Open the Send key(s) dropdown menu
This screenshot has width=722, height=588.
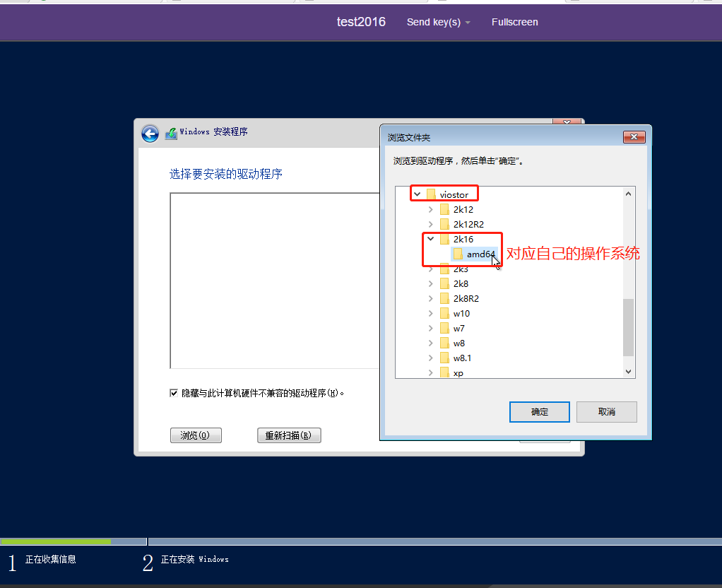[x=438, y=22]
